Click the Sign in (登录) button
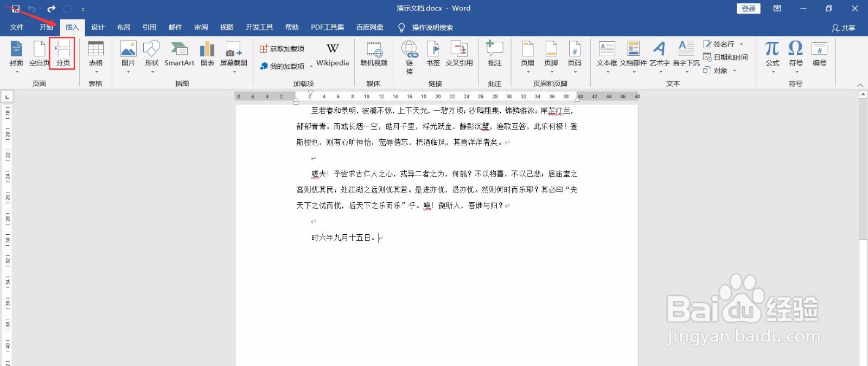Viewport: 868px width, 366px height. [x=749, y=9]
